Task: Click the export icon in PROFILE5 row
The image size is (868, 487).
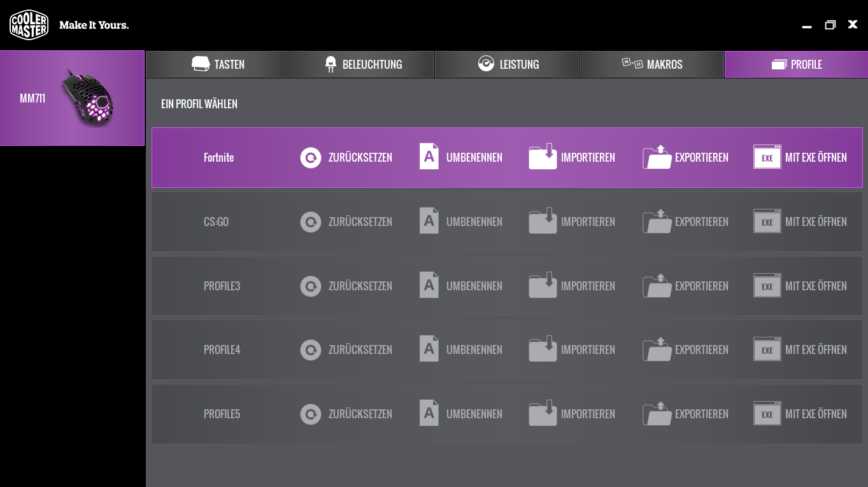Action: [x=657, y=413]
